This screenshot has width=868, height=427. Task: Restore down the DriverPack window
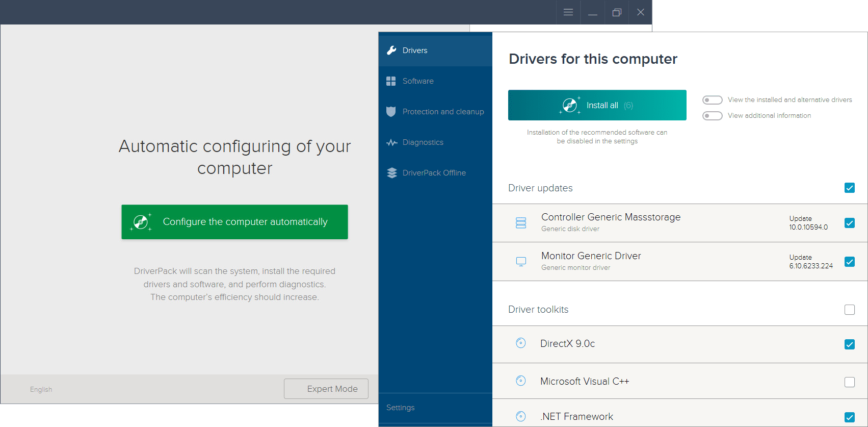click(x=617, y=12)
